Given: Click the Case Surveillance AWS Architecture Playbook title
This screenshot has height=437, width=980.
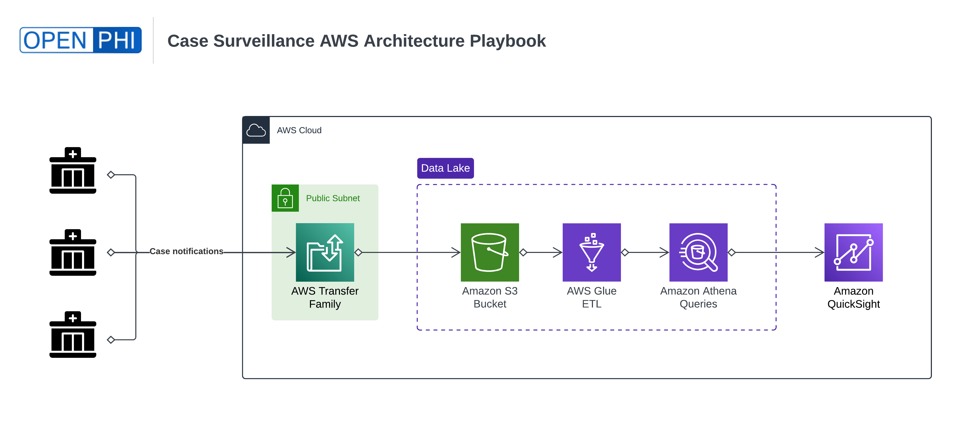Looking at the screenshot, I should [x=357, y=41].
